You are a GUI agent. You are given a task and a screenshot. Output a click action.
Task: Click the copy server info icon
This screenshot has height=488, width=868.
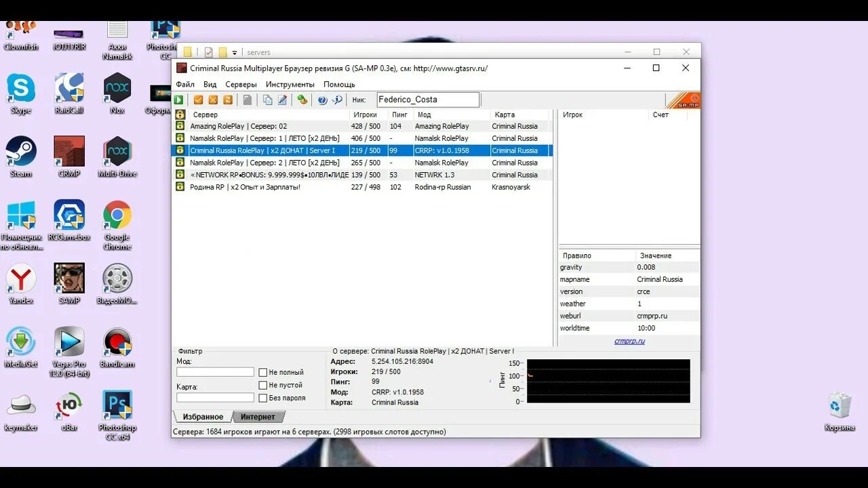tap(268, 100)
